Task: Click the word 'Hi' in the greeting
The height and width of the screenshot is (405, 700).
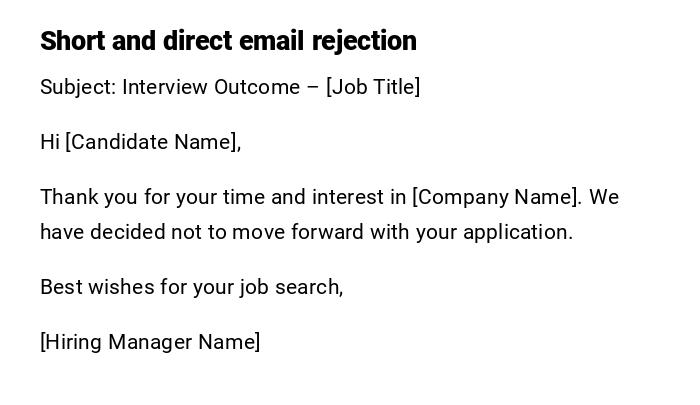Action: click(x=50, y=142)
